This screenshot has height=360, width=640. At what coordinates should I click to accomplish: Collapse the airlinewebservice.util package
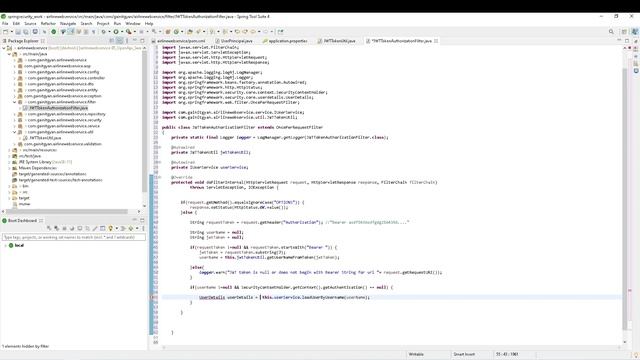click(x=15, y=132)
